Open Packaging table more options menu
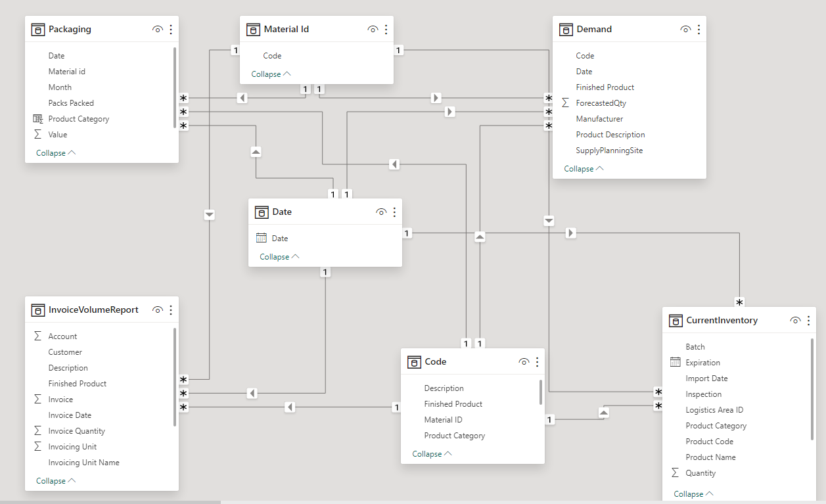The height and width of the screenshot is (504, 826). coord(171,30)
